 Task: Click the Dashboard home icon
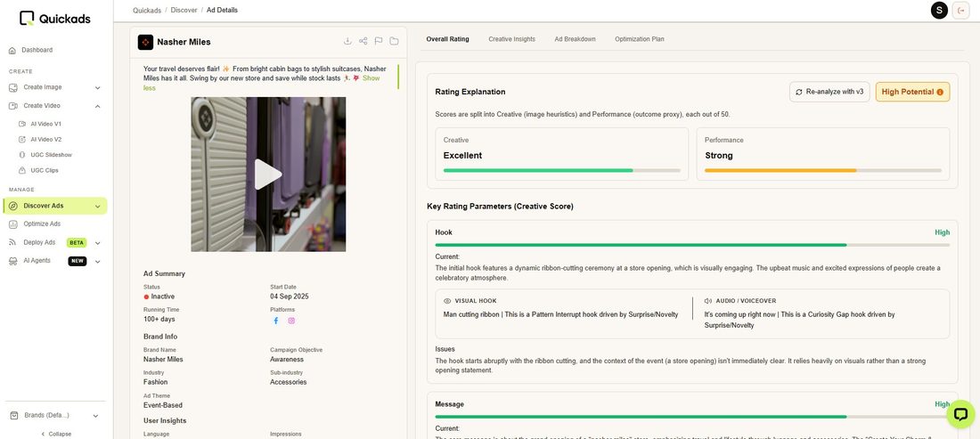[x=12, y=50]
